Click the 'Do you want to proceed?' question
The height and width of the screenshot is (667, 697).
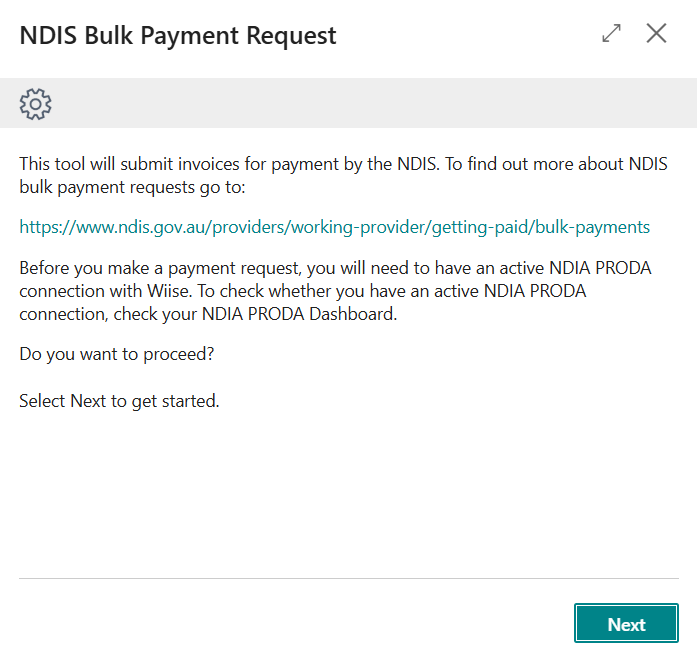tap(116, 354)
